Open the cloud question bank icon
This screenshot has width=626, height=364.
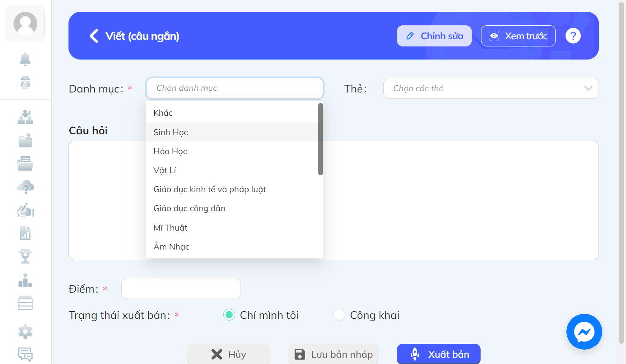click(25, 187)
